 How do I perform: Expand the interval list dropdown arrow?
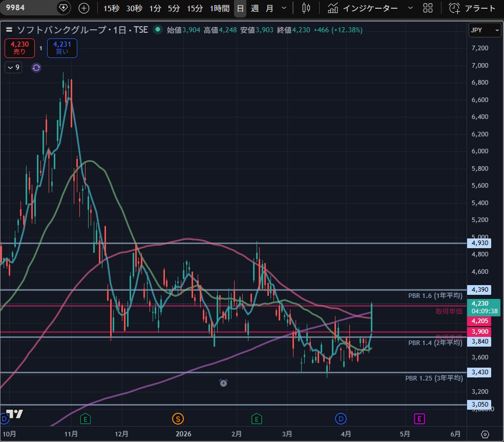[x=284, y=8]
